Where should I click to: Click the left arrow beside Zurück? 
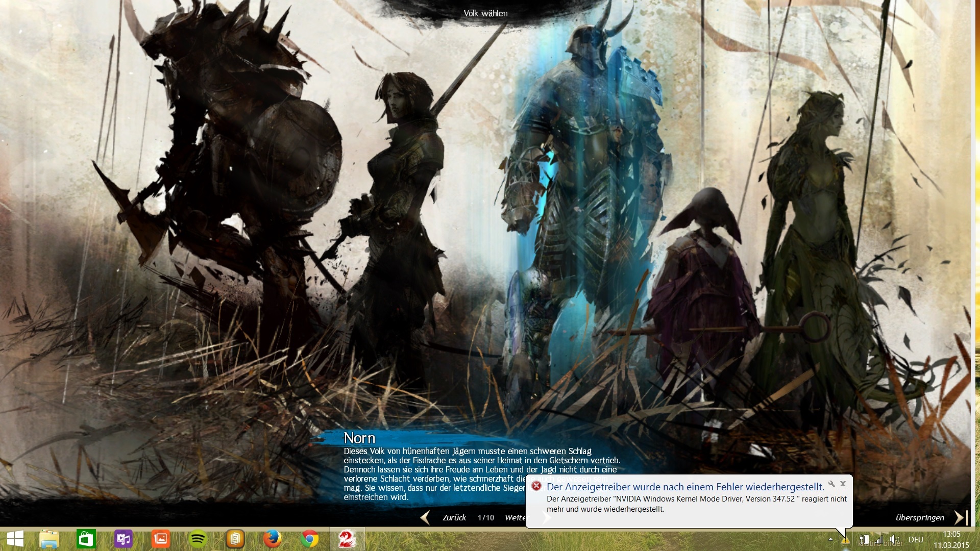point(425,517)
